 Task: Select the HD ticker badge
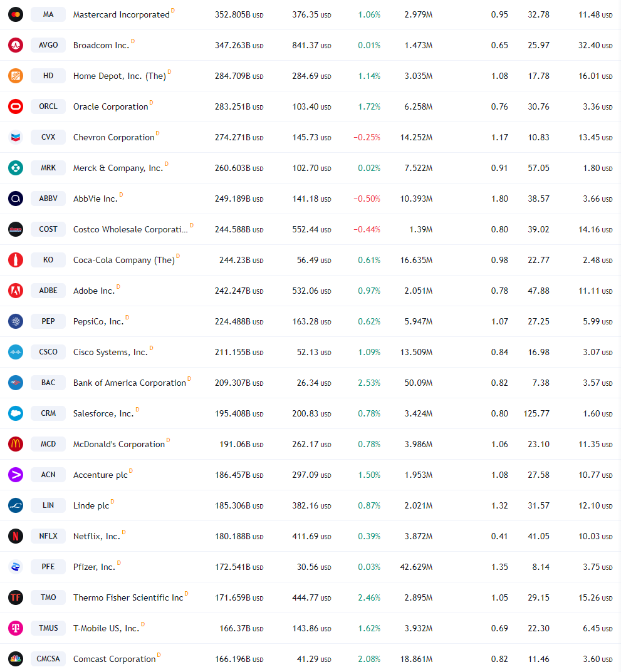pyautogui.click(x=48, y=76)
